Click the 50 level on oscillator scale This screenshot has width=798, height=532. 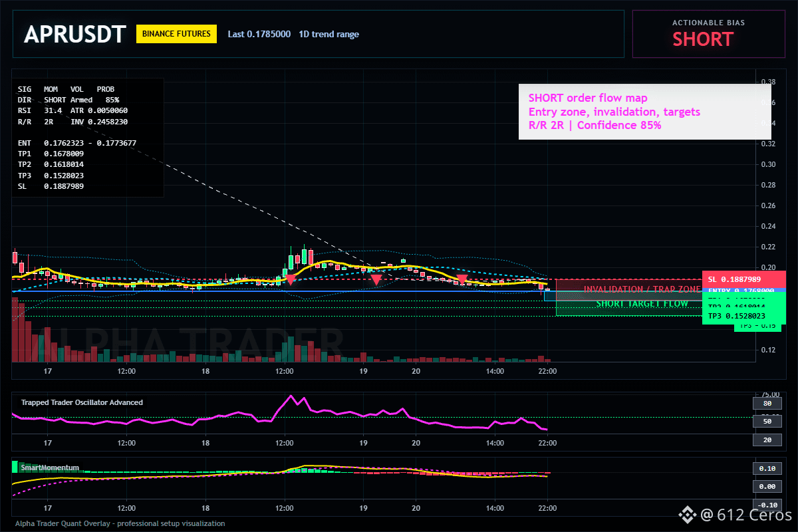[x=767, y=422]
